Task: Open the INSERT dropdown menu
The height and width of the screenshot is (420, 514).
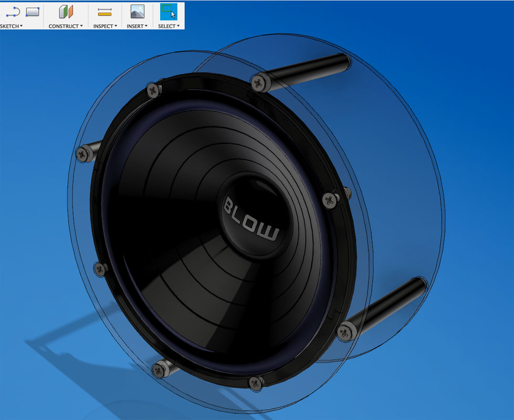Action: click(x=137, y=26)
